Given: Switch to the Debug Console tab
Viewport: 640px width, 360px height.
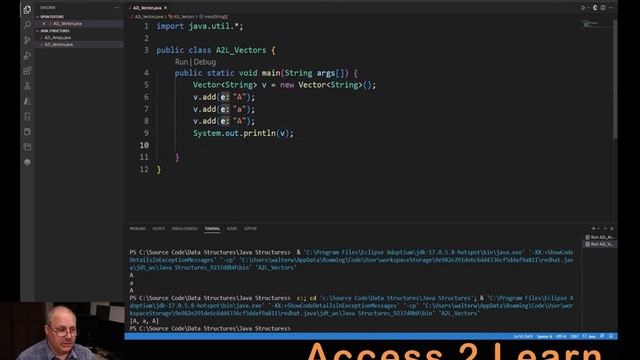Looking at the screenshot, I should 184,229.
